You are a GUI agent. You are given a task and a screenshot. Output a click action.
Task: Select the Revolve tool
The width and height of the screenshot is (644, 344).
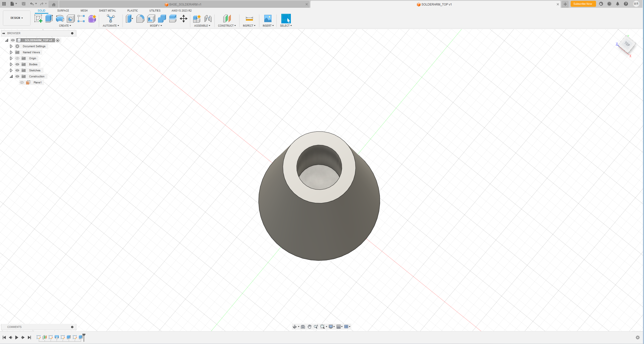coord(60,18)
